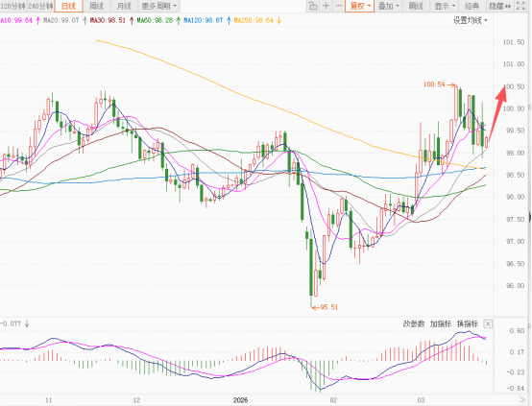Switch to 周线 weekly chart tab
This screenshot has width=532, height=406.
[96, 6]
